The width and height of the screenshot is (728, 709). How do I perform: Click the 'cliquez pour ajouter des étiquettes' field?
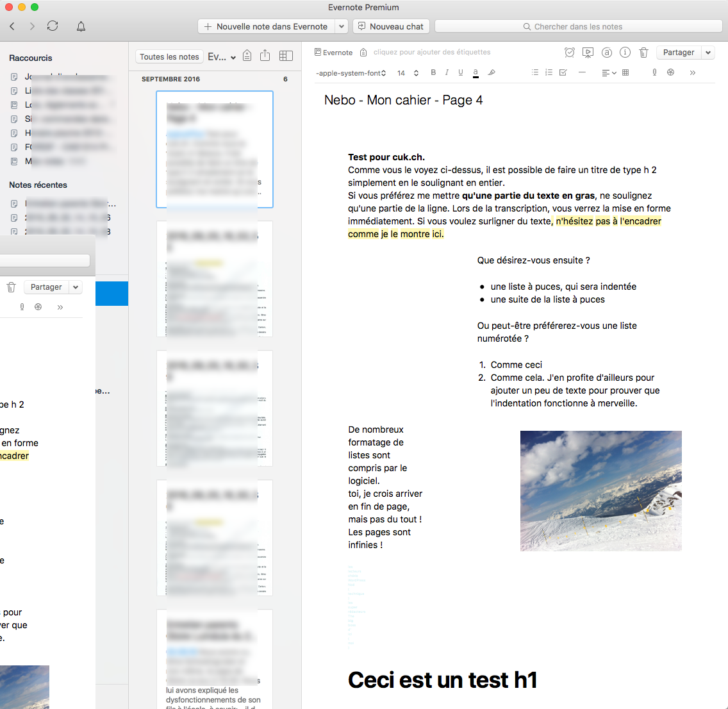pos(432,52)
